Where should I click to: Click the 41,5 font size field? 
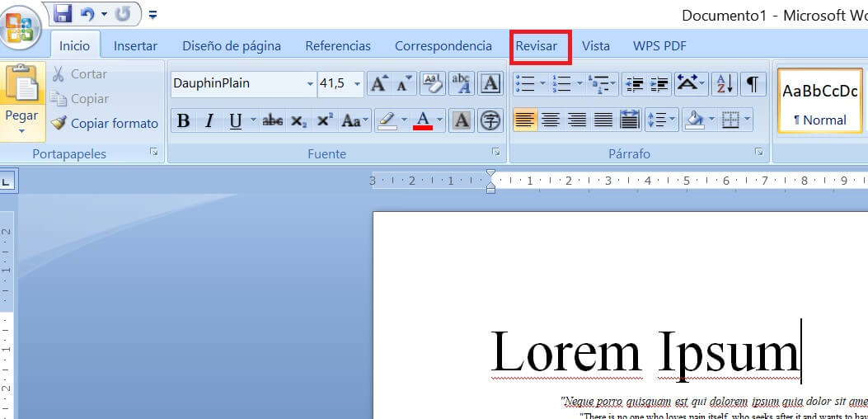click(334, 83)
